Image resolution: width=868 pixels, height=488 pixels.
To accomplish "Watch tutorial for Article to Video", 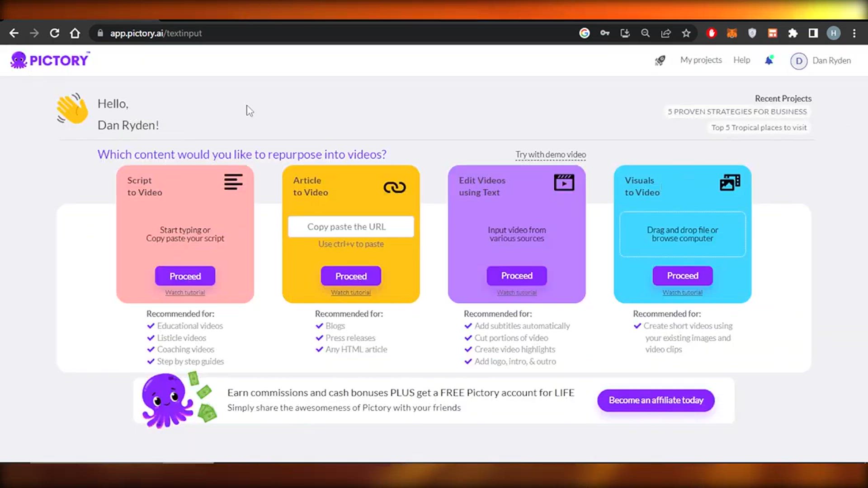I will (351, 292).
